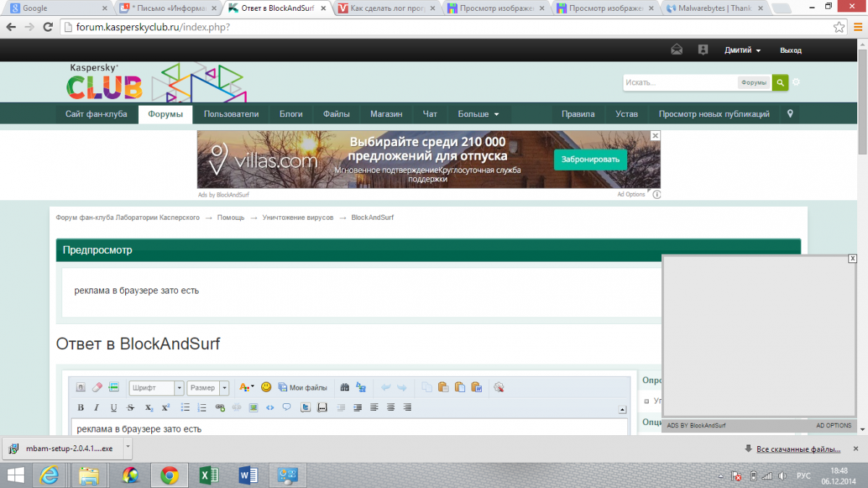This screenshot has height=488, width=868.
Task: Open Excel from the taskbar
Action: [209, 475]
